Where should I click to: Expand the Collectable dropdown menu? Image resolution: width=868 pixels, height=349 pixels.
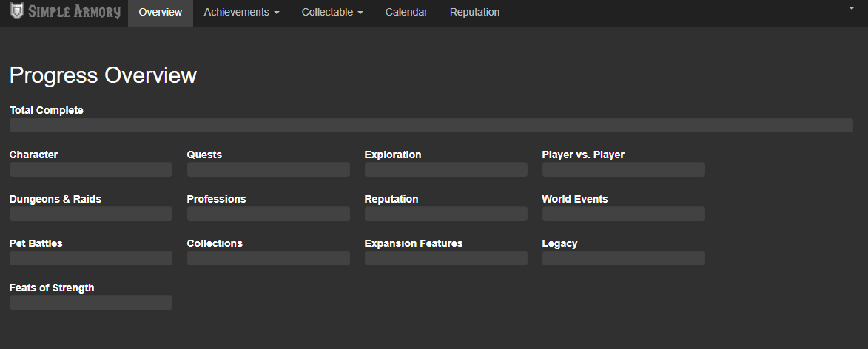pyautogui.click(x=332, y=12)
